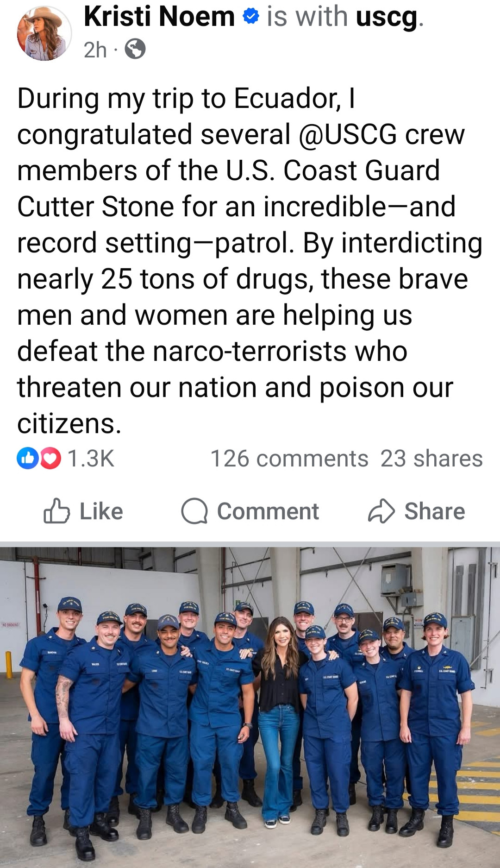Click the blue verified badge
Image resolution: width=500 pixels, height=868 pixels.
click(250, 17)
